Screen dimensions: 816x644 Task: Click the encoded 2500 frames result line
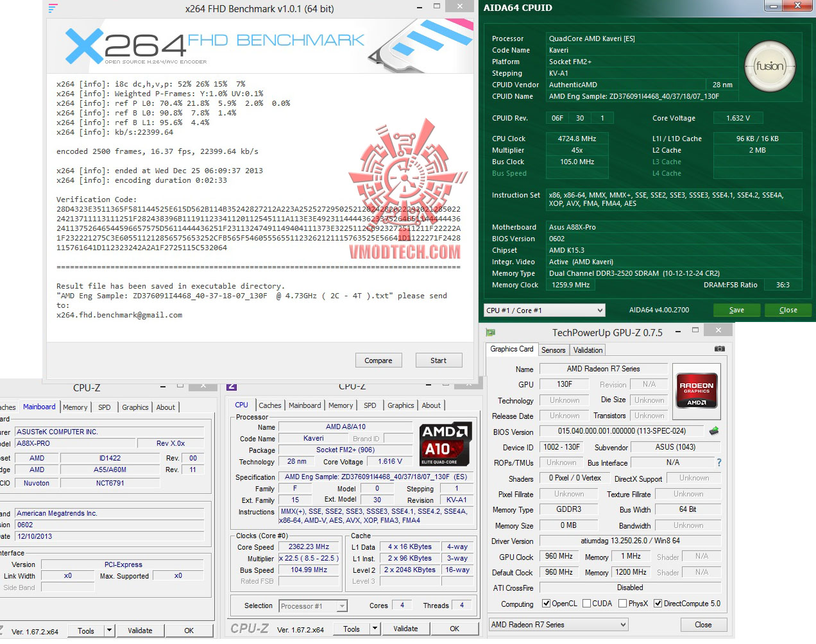(x=157, y=151)
